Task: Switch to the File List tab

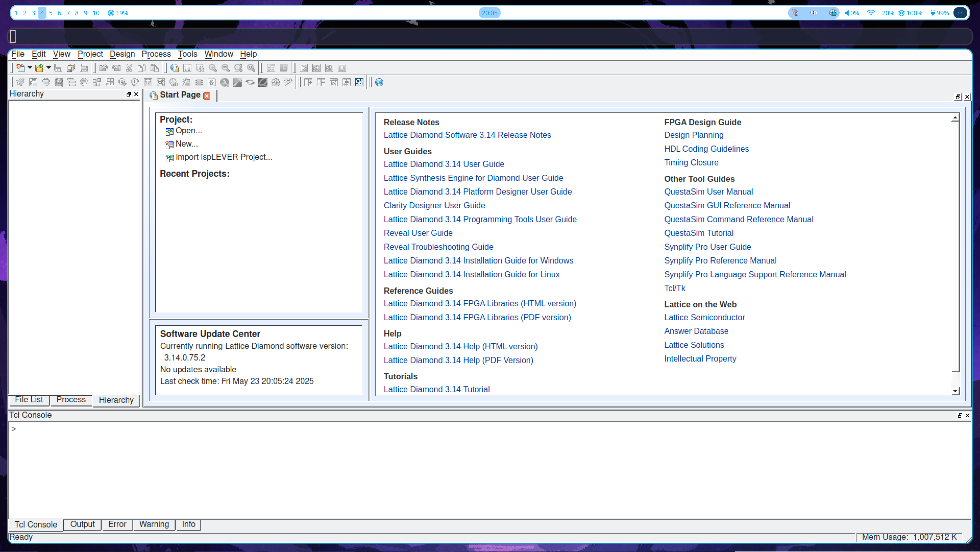Action: [29, 400]
